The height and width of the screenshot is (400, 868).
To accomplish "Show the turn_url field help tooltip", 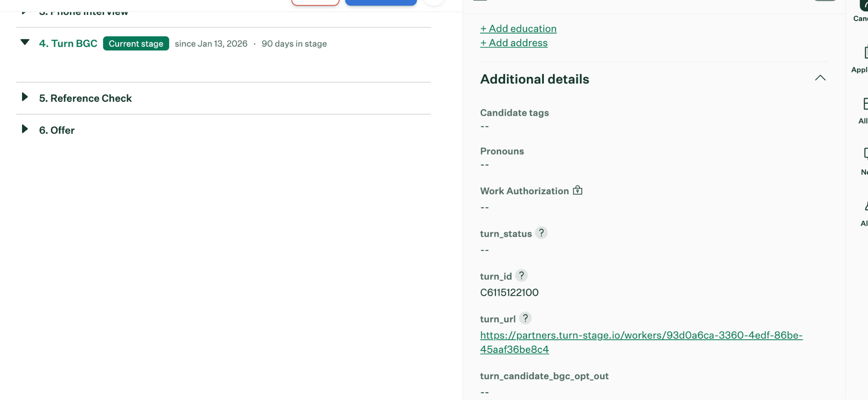I will (x=525, y=318).
